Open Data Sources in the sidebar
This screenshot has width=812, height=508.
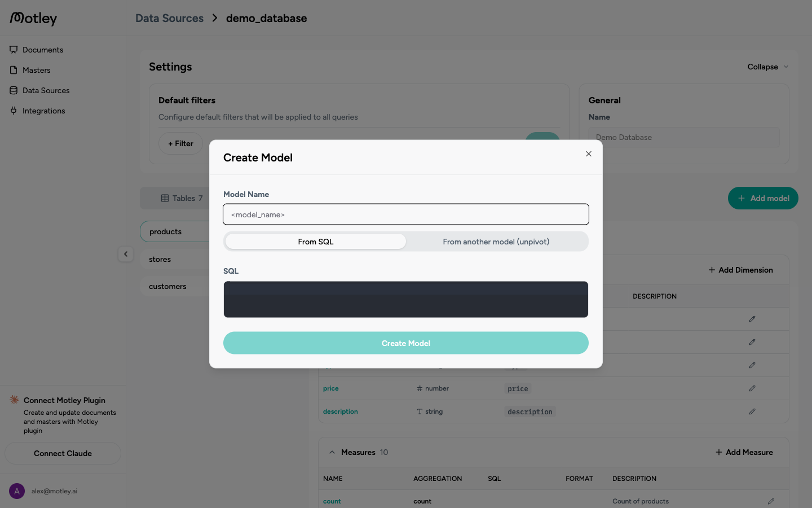click(x=46, y=90)
